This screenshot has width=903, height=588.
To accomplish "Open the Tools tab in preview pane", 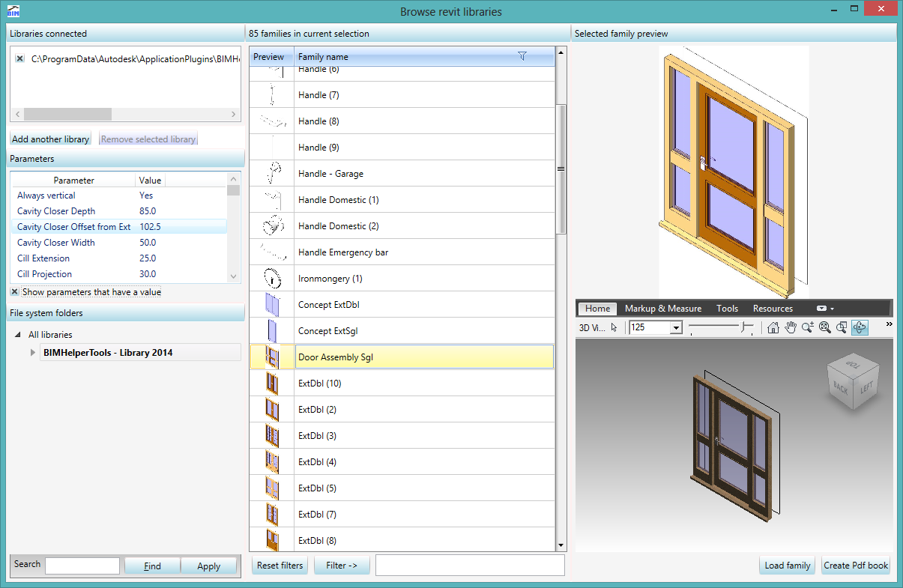I will (726, 308).
